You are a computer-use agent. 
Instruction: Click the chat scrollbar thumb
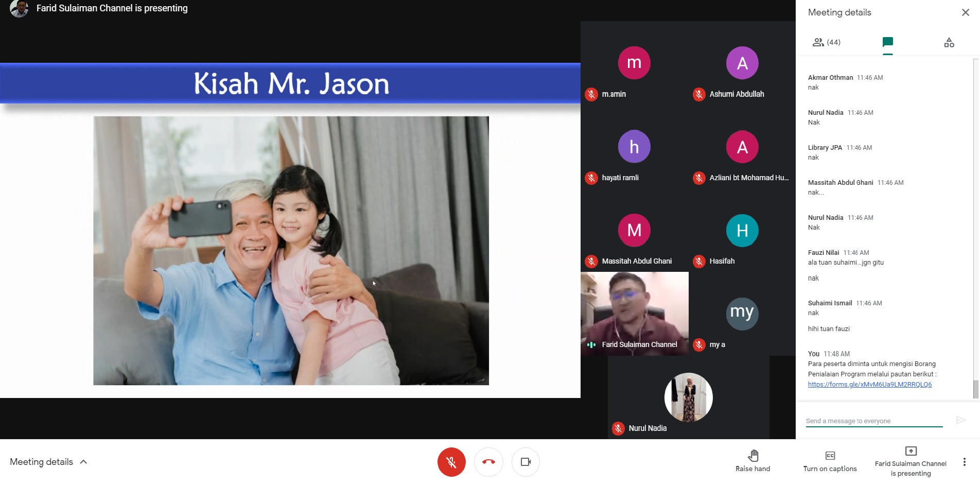coord(975,389)
